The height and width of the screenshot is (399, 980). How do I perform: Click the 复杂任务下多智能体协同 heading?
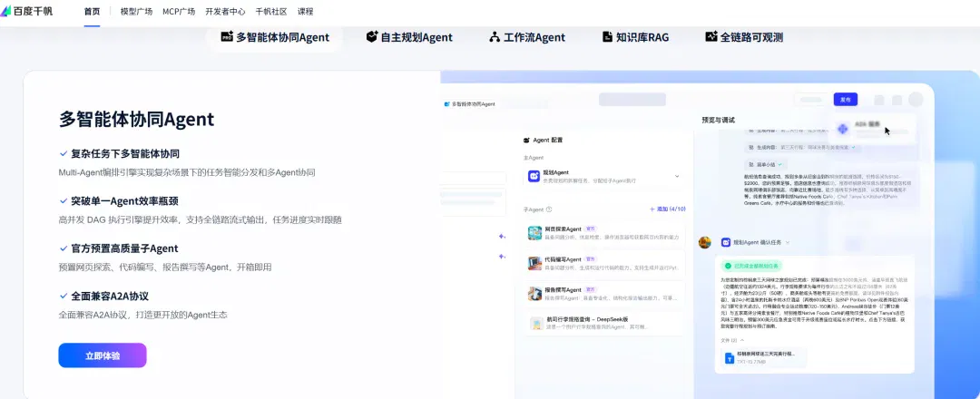point(125,153)
